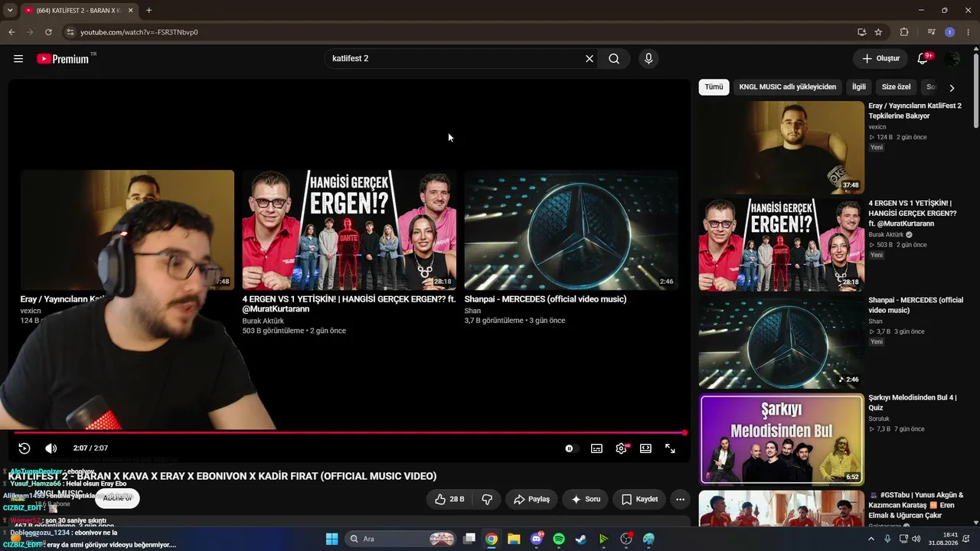
Task: Open Spotify from the taskbar
Action: pyautogui.click(x=559, y=539)
